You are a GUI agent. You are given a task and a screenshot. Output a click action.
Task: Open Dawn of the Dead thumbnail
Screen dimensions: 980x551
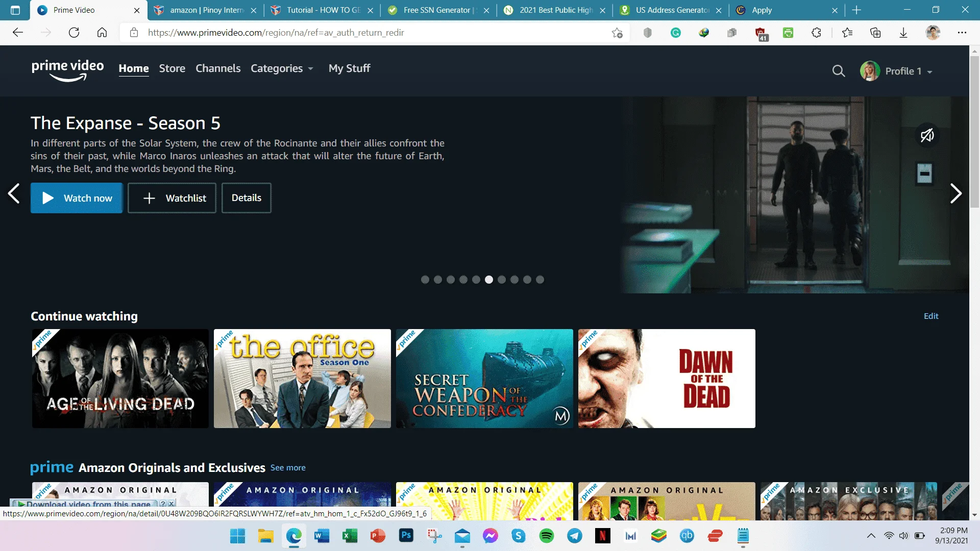tap(667, 379)
